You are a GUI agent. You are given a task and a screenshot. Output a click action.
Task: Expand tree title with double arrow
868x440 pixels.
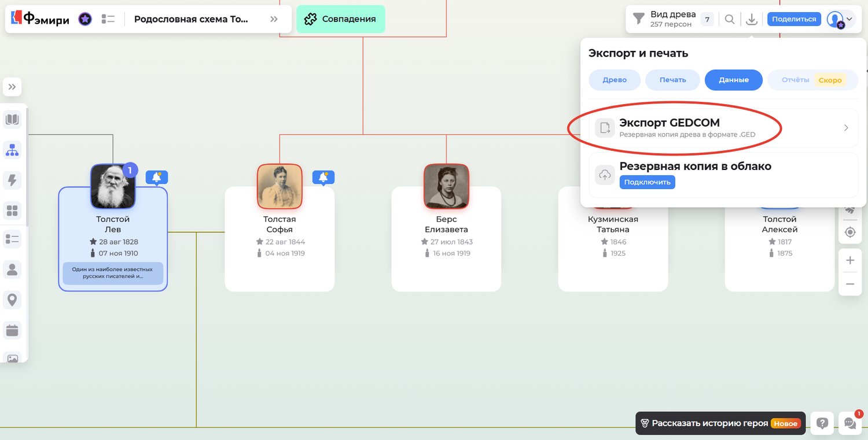pyautogui.click(x=274, y=19)
